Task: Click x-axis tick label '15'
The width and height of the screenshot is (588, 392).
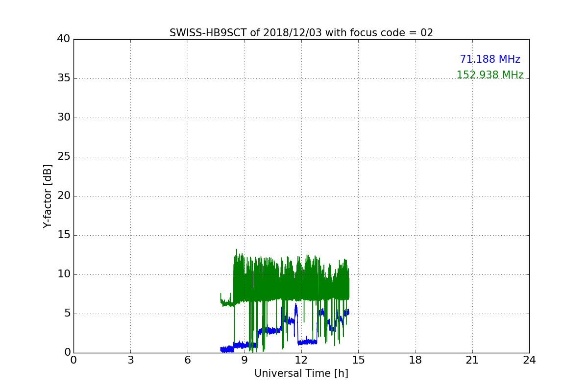Action: [358, 360]
